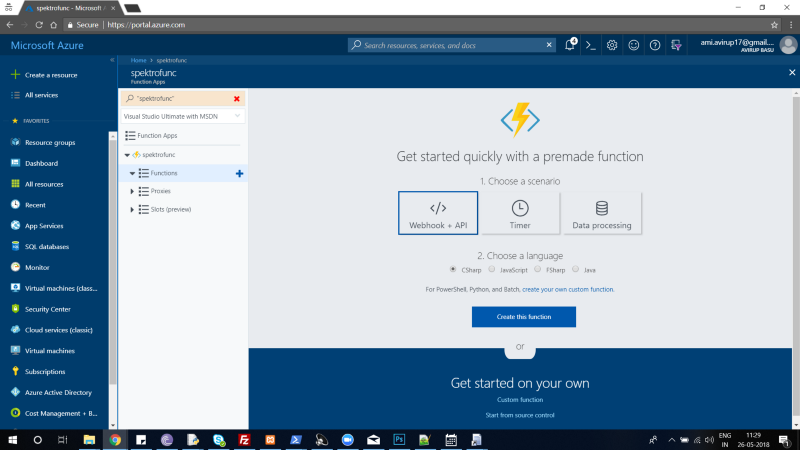Click Custom function link
Image resolution: width=800 pixels, height=450 pixels.
pos(520,400)
